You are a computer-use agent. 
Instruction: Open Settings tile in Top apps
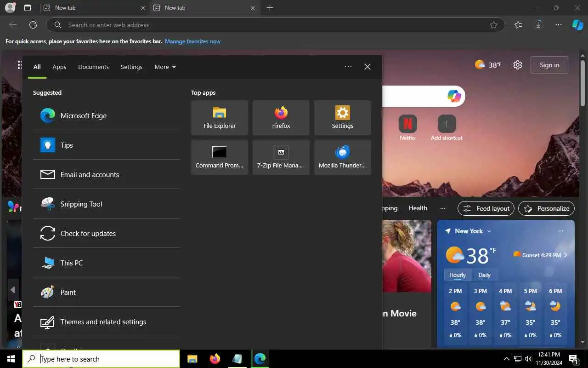pos(343,118)
